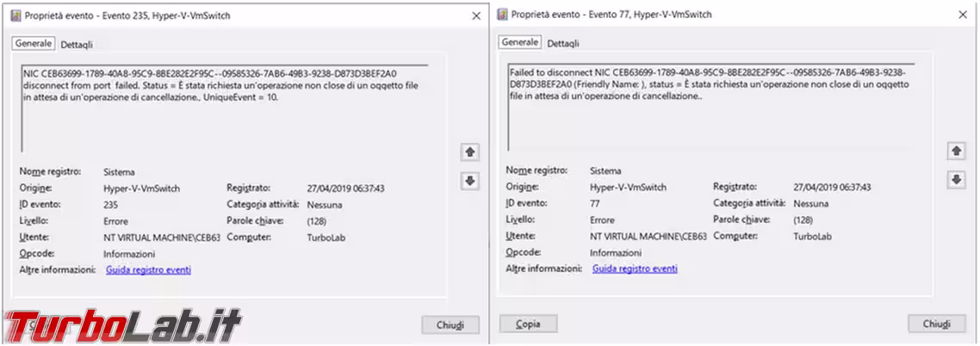
Task: Open the Guida registro eventi link in the Evento 77 dialog
Action: point(635,269)
